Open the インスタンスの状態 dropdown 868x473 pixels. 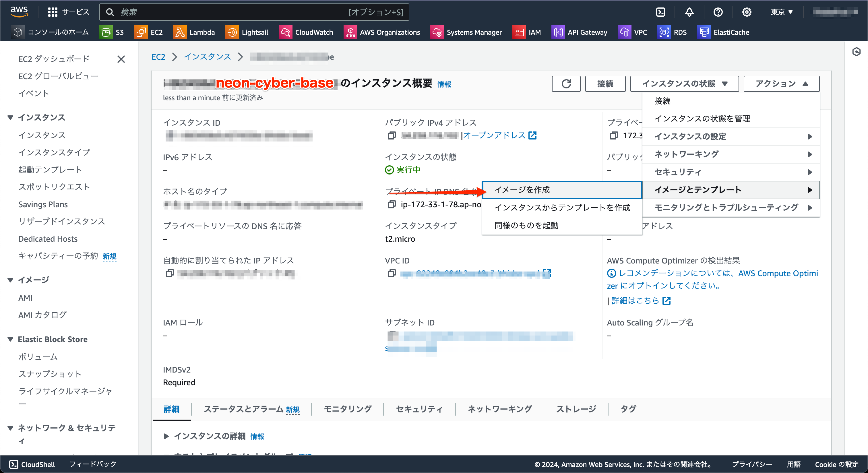pyautogui.click(x=684, y=84)
